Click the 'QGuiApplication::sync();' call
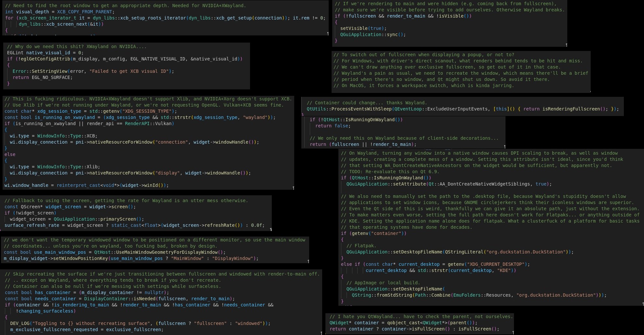The height and width of the screenshot is (335, 644). click(373, 34)
